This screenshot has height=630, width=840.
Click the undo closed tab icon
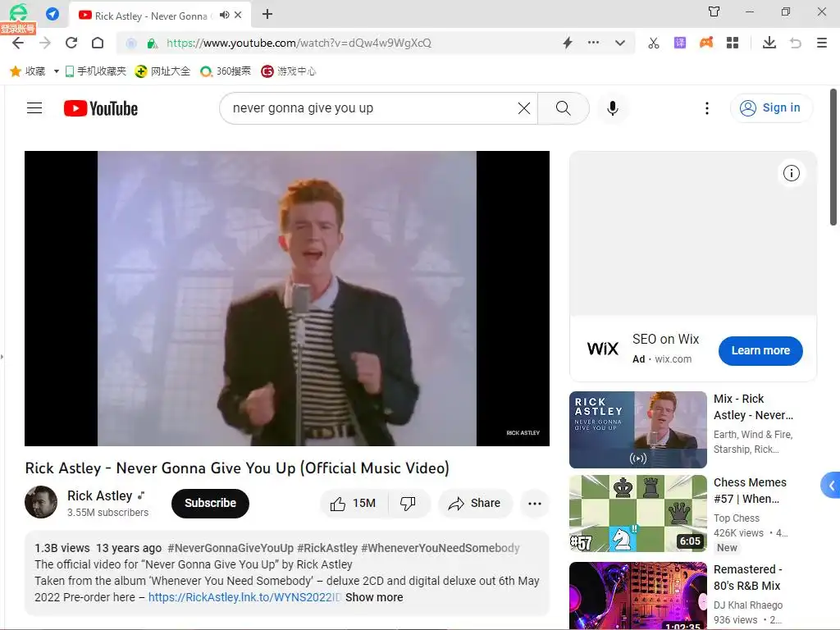(x=796, y=43)
